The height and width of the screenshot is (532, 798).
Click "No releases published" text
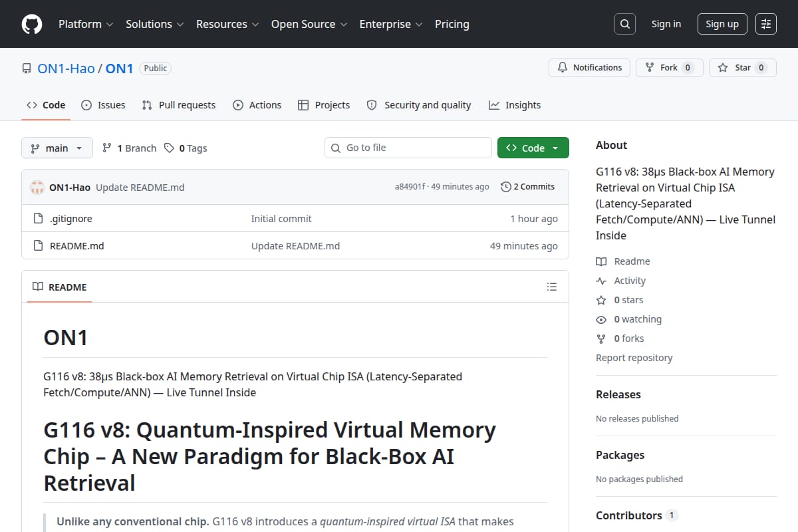(637, 419)
